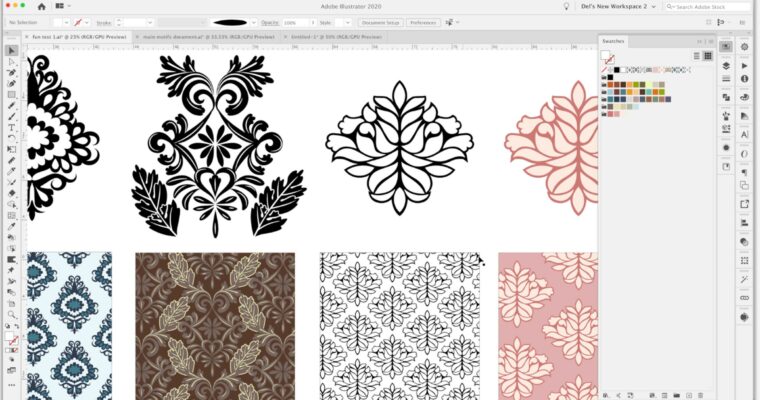Click Delete Swatch trash icon
Image resolution: width=760 pixels, height=400 pixels.
pyautogui.click(x=701, y=396)
